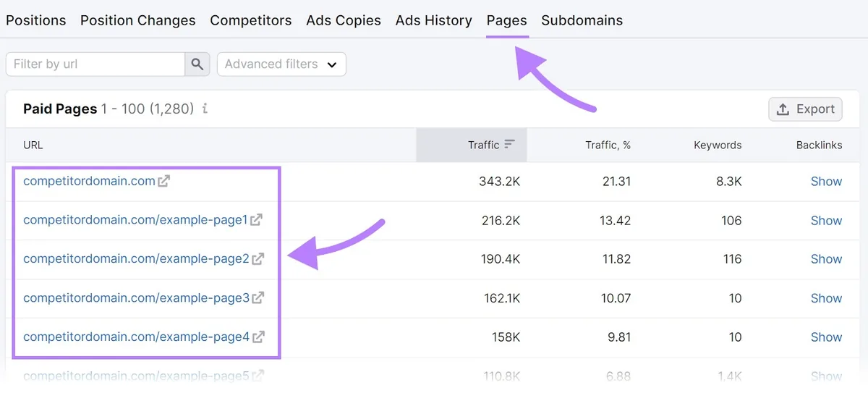Select the 190.4K traffic value
The height and width of the screenshot is (393, 868).
click(500, 258)
